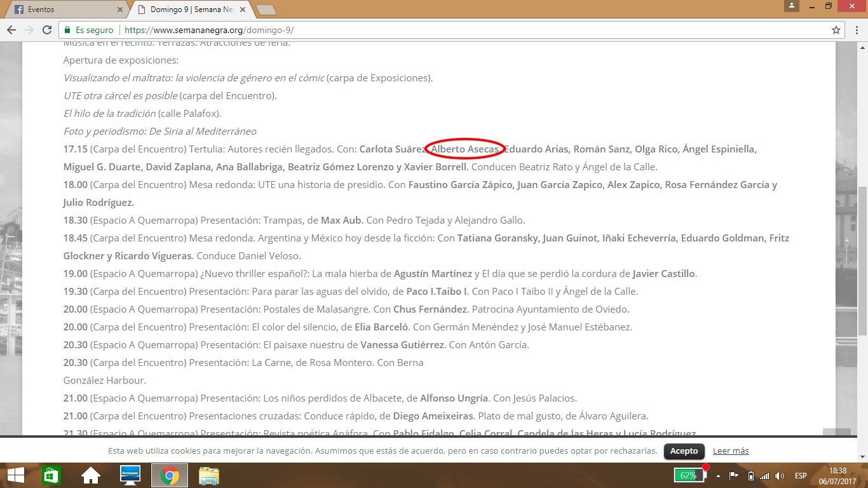Reload the current page
The height and width of the screenshot is (488, 868).
46,30
